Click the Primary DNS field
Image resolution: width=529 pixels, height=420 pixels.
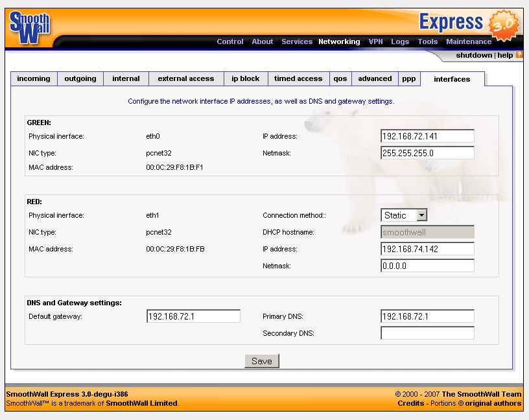click(x=427, y=316)
